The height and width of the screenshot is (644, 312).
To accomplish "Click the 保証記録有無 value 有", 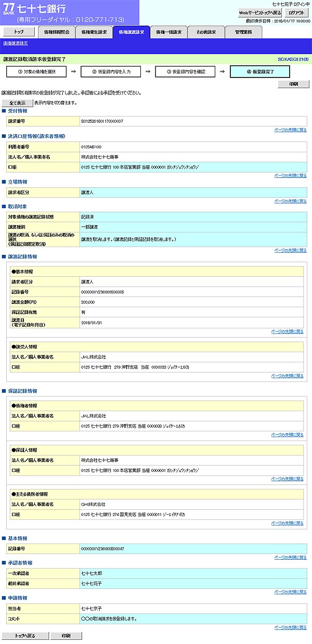I will 83,312.
